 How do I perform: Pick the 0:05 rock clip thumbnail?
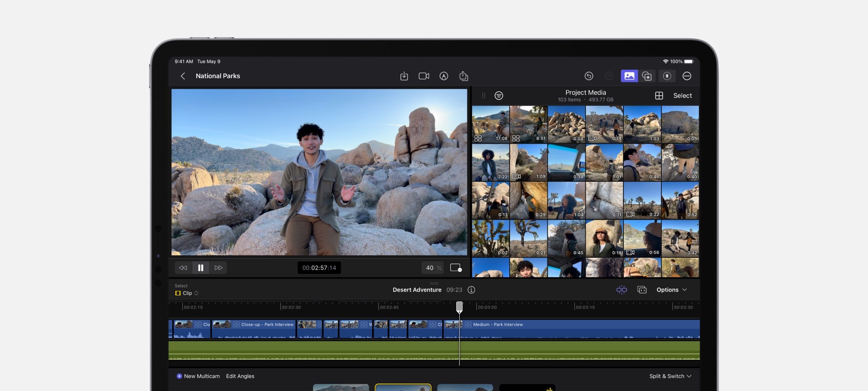pyautogui.click(x=680, y=124)
